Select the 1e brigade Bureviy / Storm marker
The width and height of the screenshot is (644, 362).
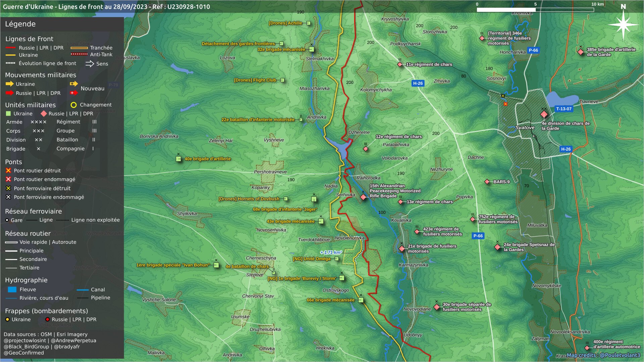pos(342,278)
